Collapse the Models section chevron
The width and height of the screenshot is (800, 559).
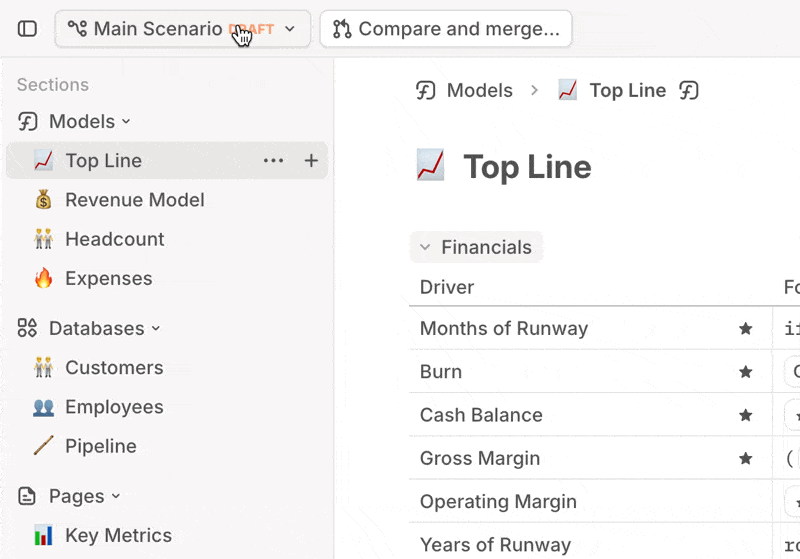pos(126,122)
